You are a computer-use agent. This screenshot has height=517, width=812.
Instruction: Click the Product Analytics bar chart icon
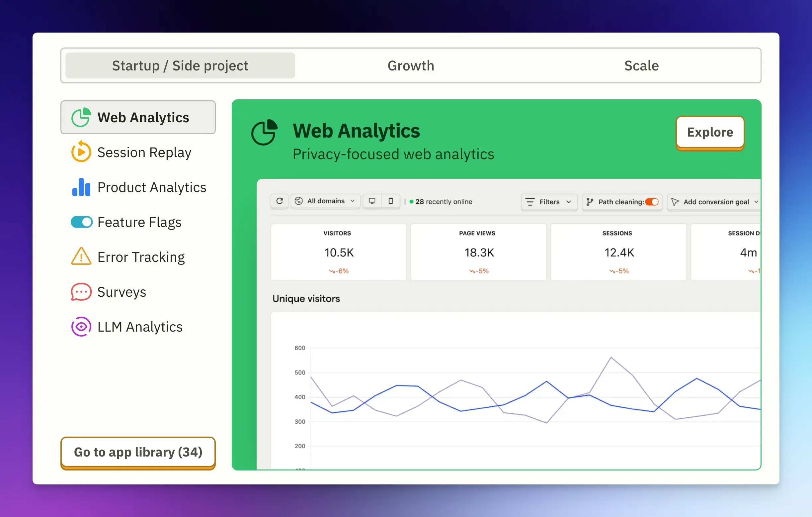(x=81, y=187)
